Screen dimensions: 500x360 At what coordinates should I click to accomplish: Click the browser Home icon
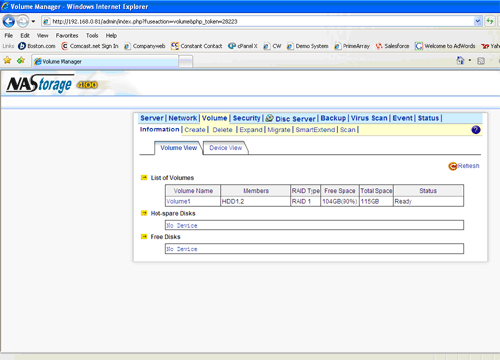pyautogui.click(x=460, y=60)
